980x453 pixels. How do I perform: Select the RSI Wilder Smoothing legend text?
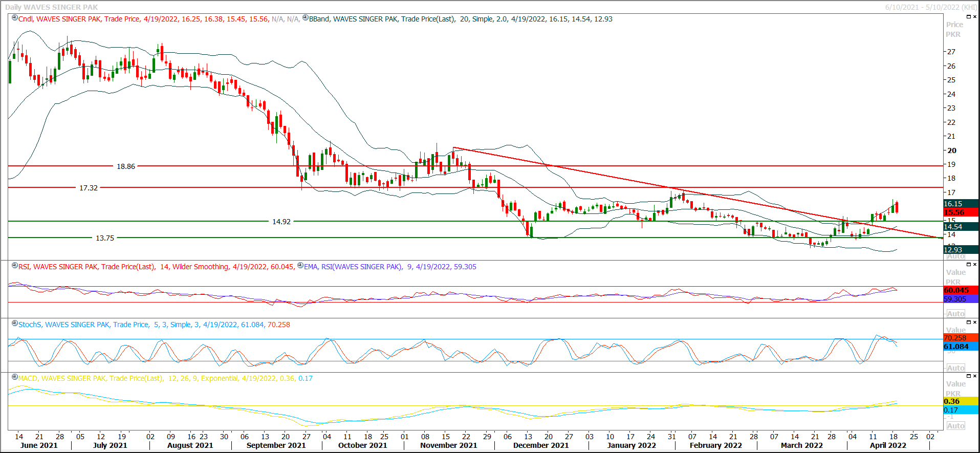pos(157,267)
